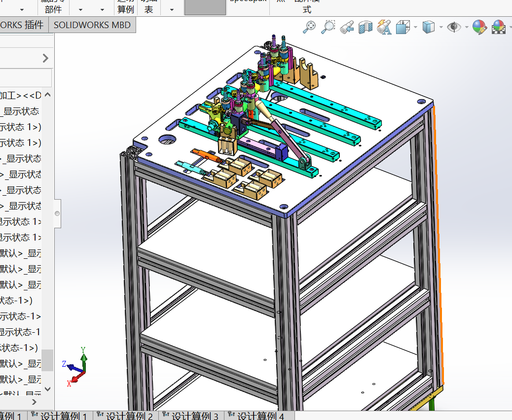Click the 表 ribbon button
This screenshot has width=512, height=420.
(149, 7)
